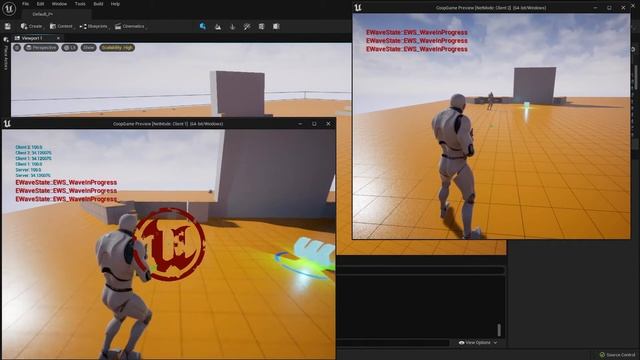Screen dimensions: 640x360
Task: Click the Unreal Engine logo in the editor
Action: 9,8
